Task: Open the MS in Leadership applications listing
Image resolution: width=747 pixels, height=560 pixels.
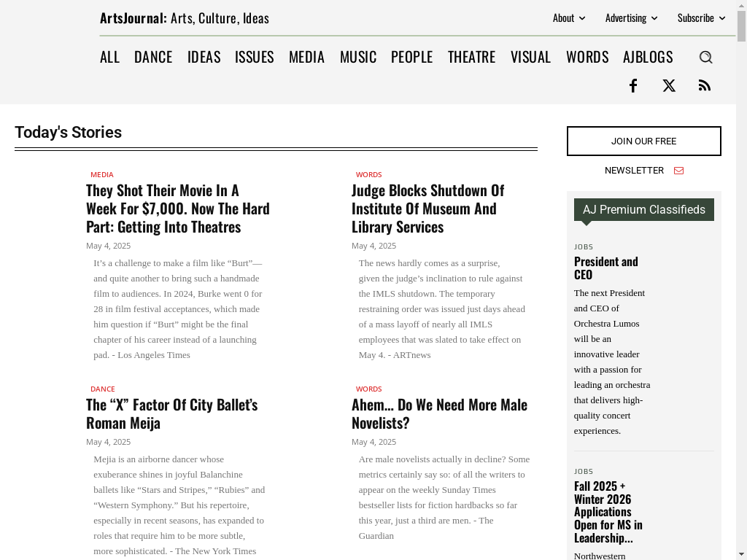Action: click(x=608, y=512)
